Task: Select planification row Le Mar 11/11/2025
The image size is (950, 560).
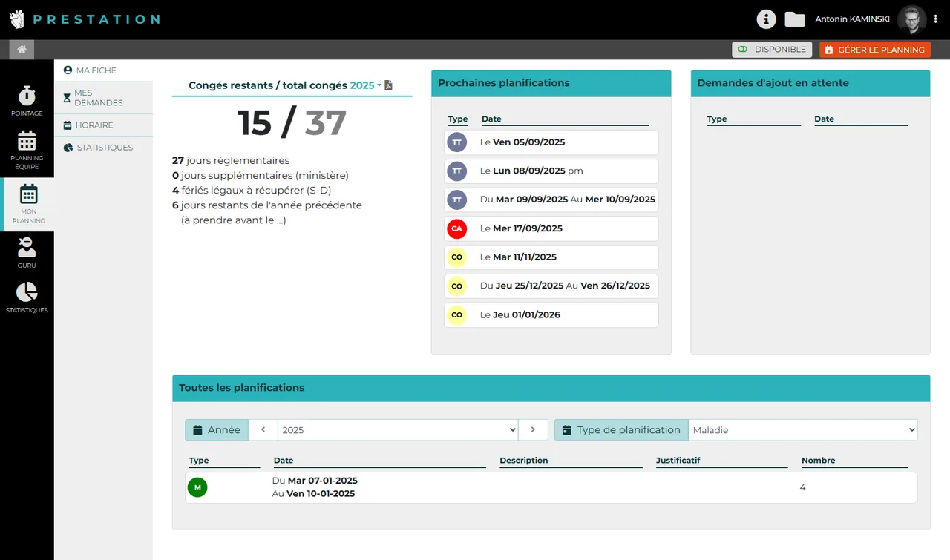Action: click(x=551, y=257)
